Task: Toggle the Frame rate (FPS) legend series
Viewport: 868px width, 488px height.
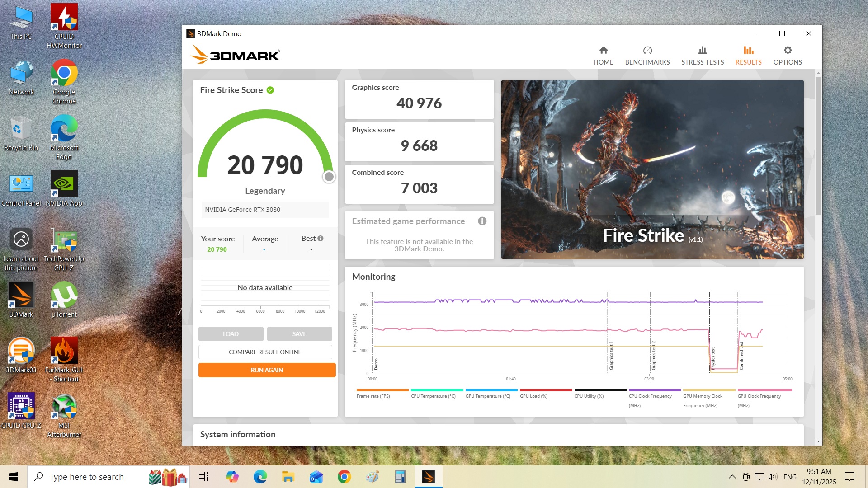Action: coord(373,396)
